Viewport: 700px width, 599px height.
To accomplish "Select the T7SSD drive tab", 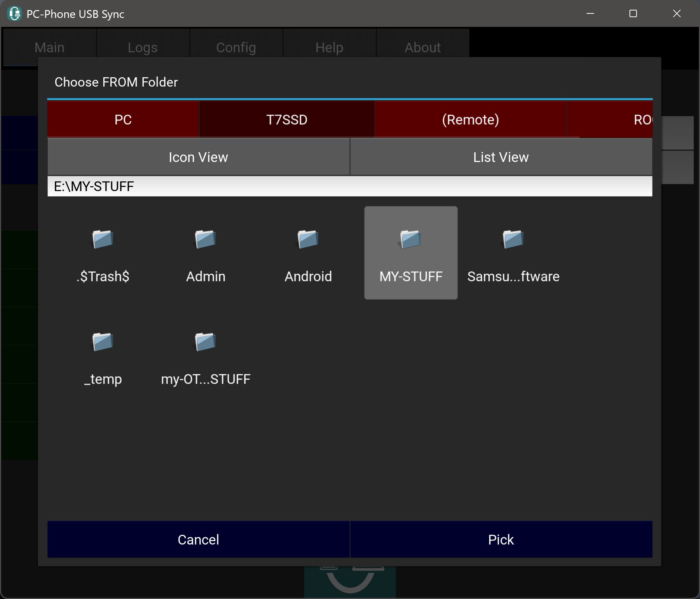I will point(287,119).
